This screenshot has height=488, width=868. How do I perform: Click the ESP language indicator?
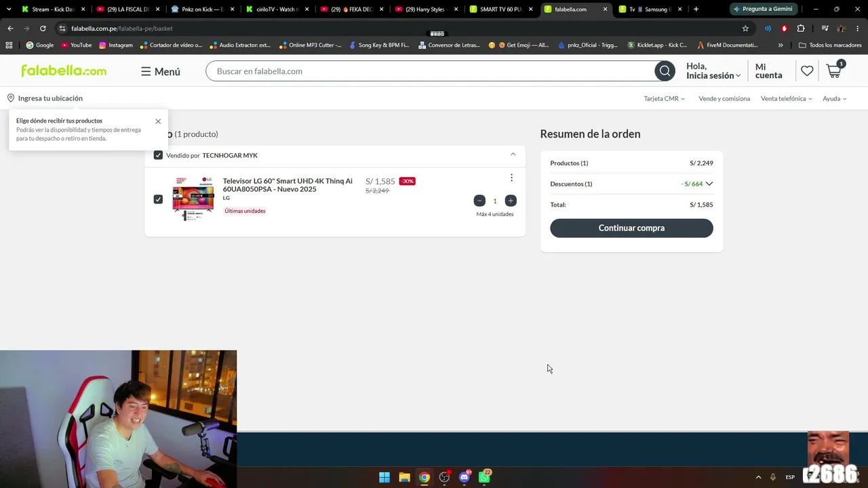790,477
